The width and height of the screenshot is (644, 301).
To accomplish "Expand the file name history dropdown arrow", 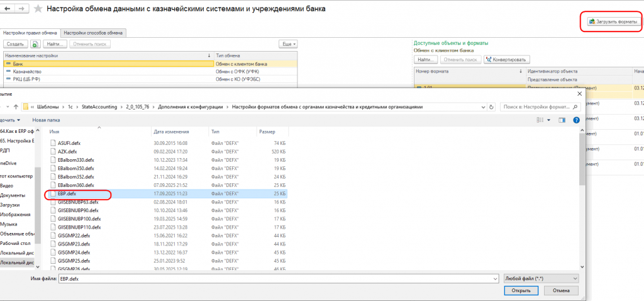I will [x=494, y=279].
